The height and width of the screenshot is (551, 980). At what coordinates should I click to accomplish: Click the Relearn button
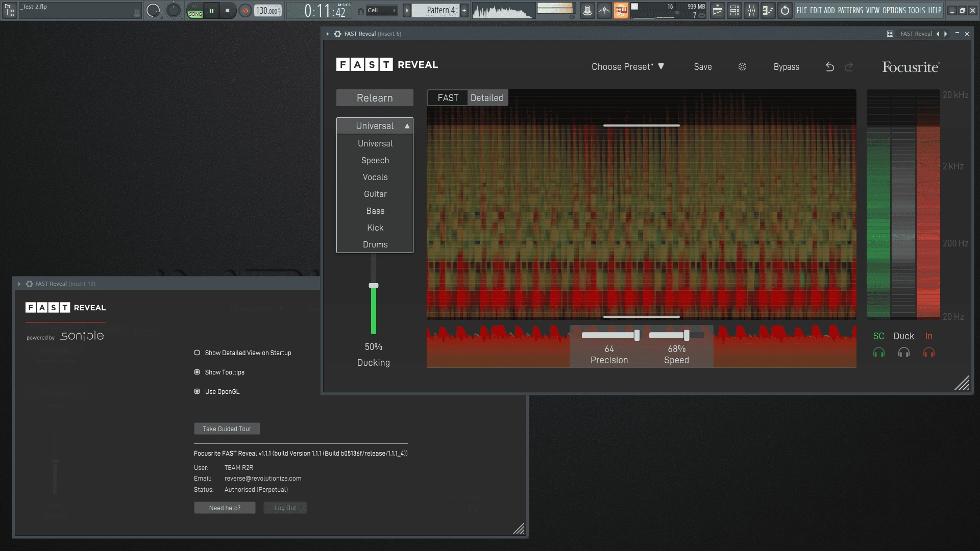coord(375,98)
